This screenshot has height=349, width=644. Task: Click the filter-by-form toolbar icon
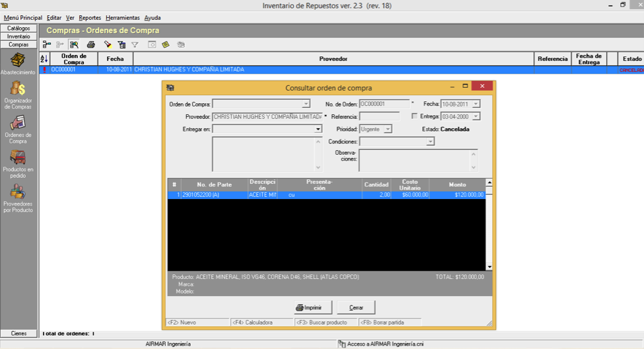[x=122, y=44]
